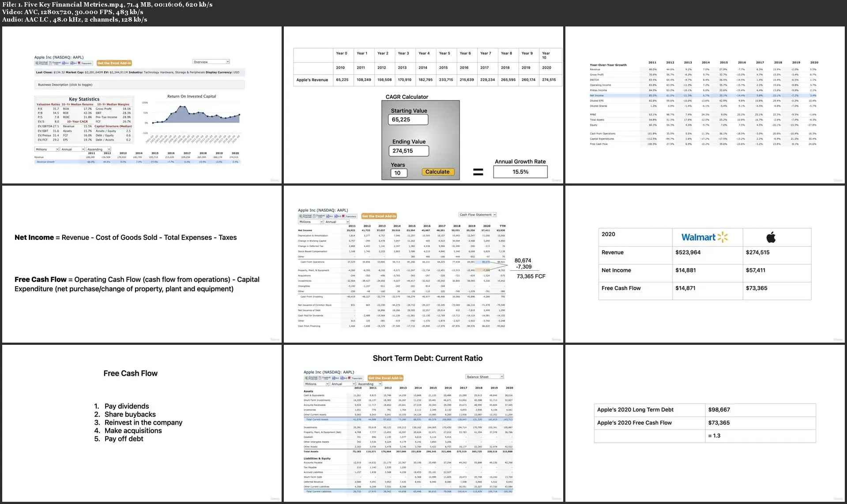The width and height of the screenshot is (847, 504).
Task: Click the Walmart logo in comparison table
Action: point(704,237)
